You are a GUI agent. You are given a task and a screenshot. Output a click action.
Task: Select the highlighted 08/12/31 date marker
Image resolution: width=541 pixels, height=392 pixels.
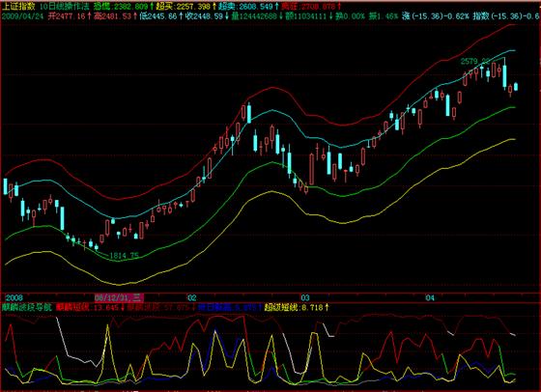119,297
